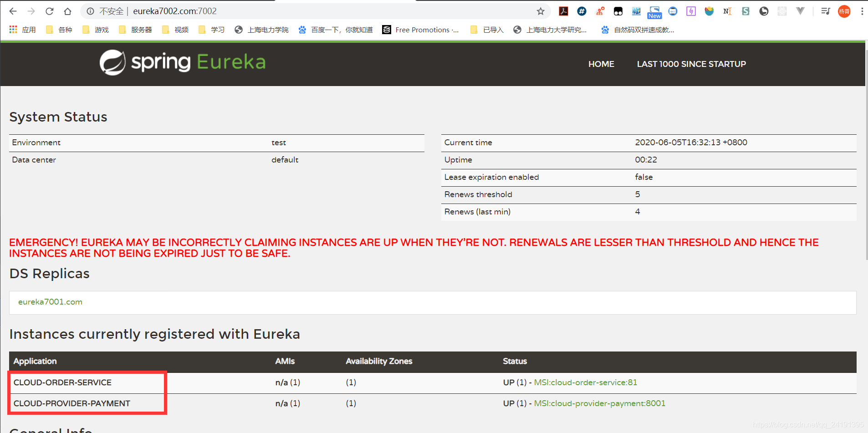Open MSI:cloud-provider-payment:8001 instance link
The image size is (868, 433).
coord(599,403)
